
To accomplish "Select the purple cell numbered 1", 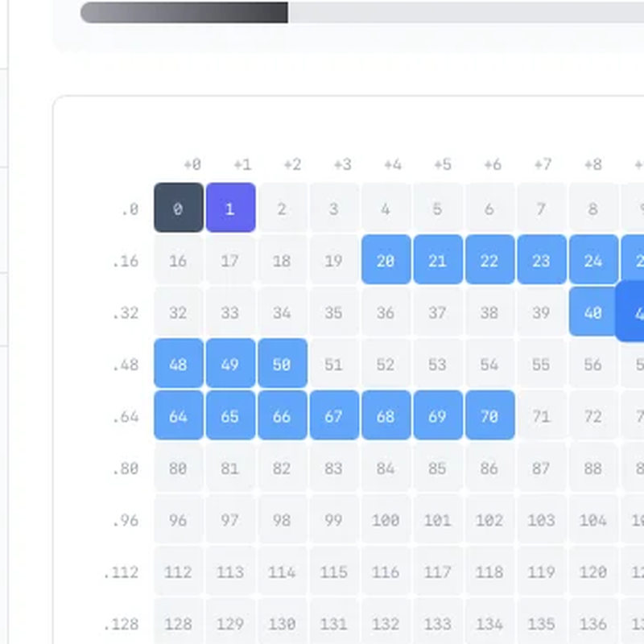I will coord(230,208).
